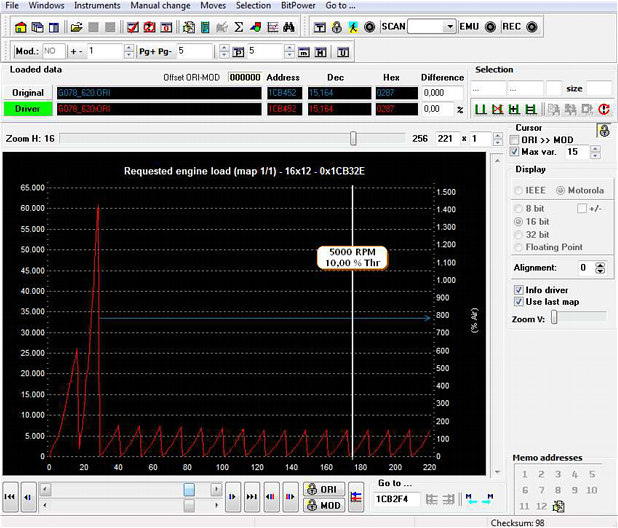Click the Max var. value field

575,152
